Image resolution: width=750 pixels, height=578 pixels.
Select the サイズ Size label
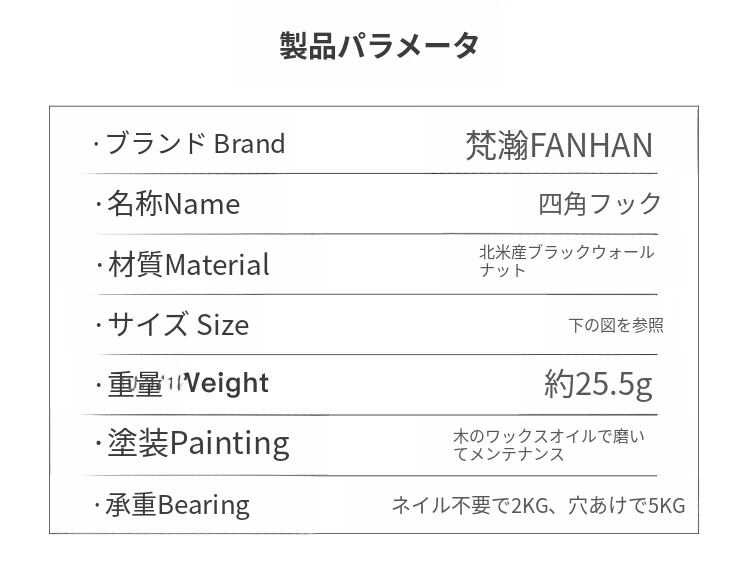(178, 325)
